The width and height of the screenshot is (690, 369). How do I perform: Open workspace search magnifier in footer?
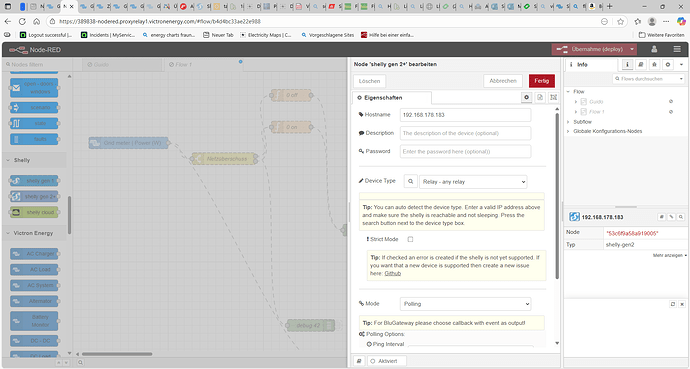tap(80, 362)
